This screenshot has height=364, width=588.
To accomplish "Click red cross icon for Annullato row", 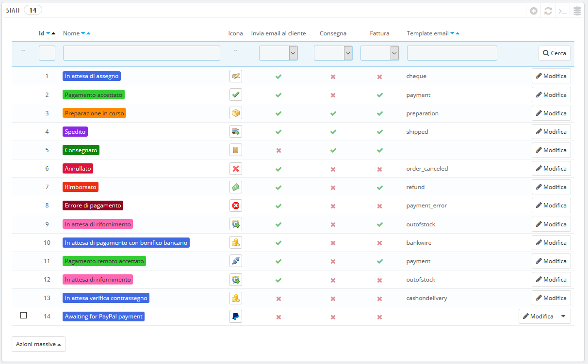I will 236,169.
